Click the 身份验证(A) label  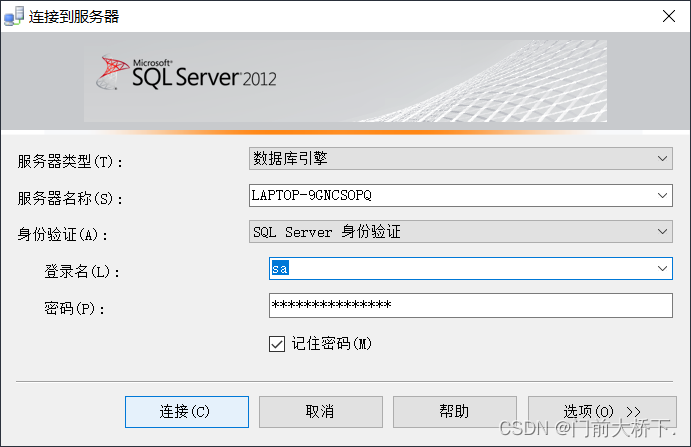click(63, 235)
